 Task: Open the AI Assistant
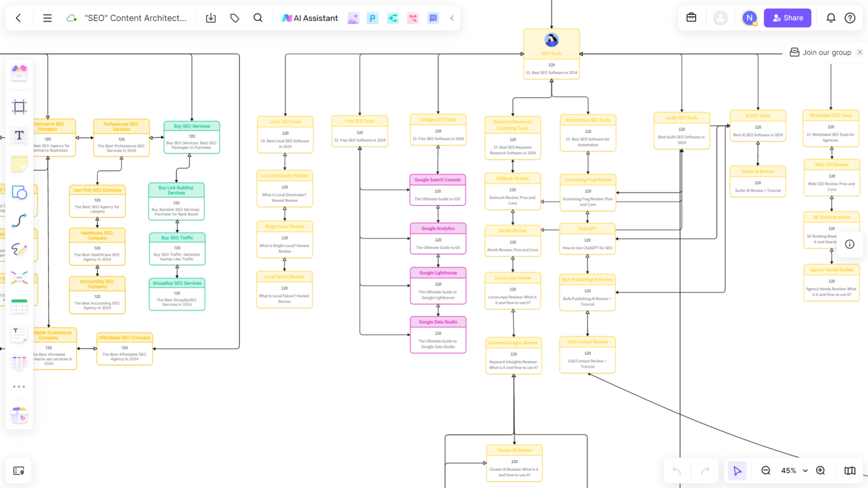(x=310, y=18)
